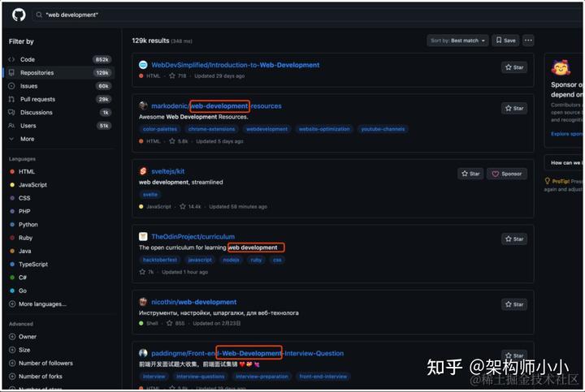Click the nodejs topic tag
Image resolution: width=585 pixels, height=392 pixels.
(x=231, y=260)
